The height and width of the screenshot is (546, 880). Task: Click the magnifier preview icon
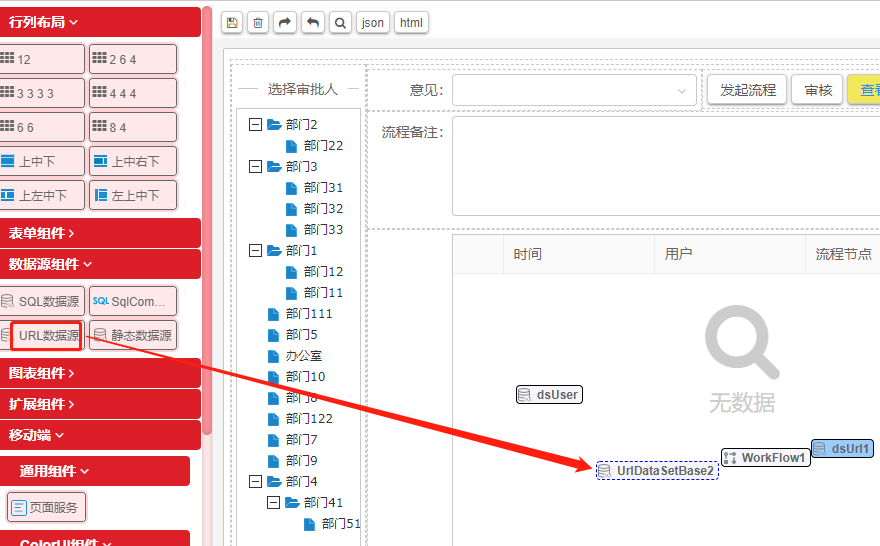(x=340, y=23)
